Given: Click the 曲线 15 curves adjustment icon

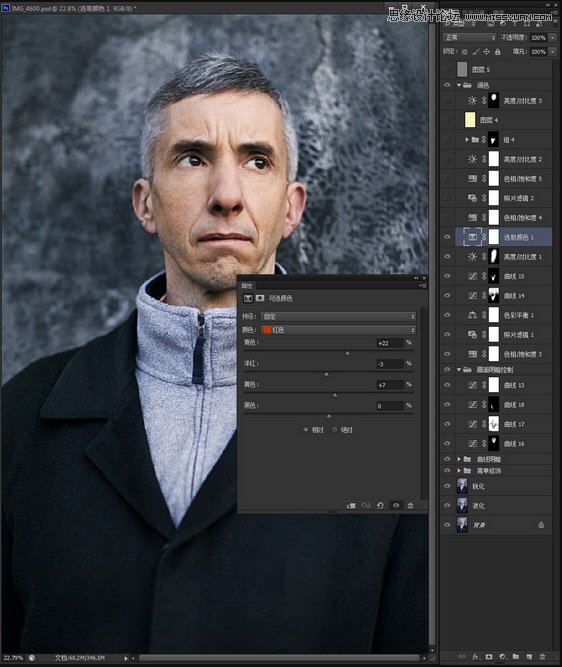Looking at the screenshot, I should point(472,276).
